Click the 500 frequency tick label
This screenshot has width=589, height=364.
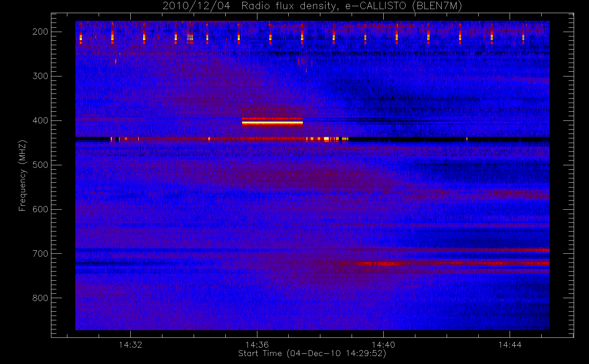coord(40,165)
